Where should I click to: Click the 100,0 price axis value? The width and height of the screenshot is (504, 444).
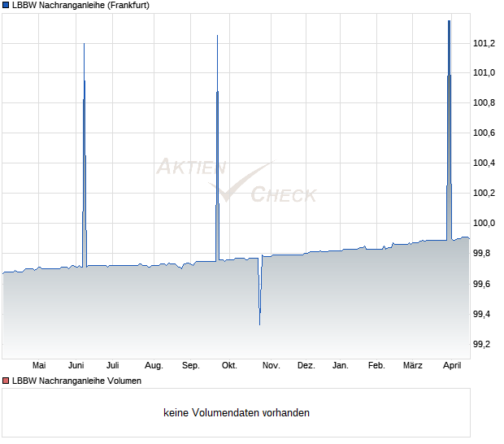click(x=484, y=223)
